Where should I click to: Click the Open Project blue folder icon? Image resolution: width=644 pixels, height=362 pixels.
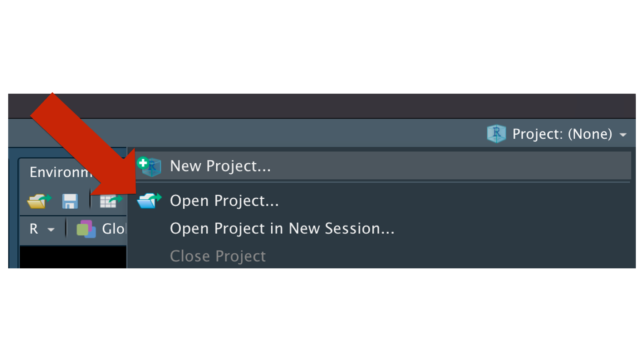[149, 200]
